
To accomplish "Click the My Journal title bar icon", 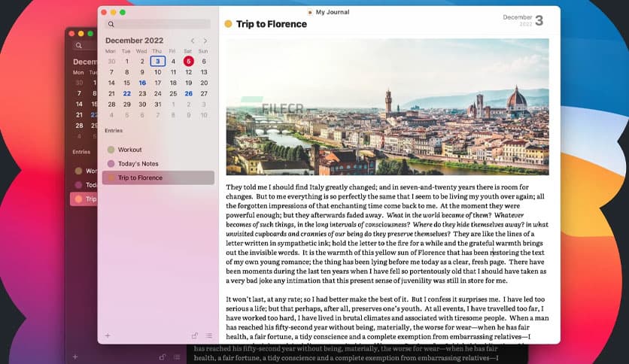I will (x=310, y=12).
